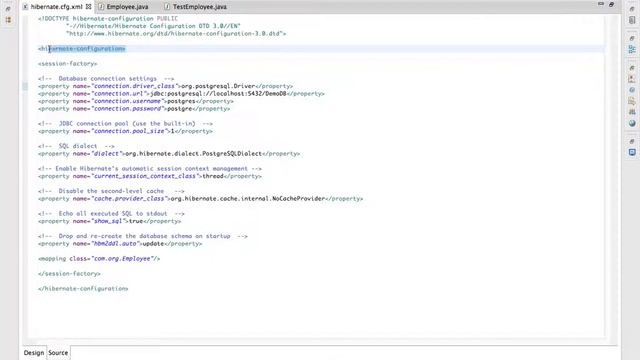Viewport: 640px width, 360px height.
Task: Click the globe-shaped view icon in right trim
Action: [x=632, y=123]
